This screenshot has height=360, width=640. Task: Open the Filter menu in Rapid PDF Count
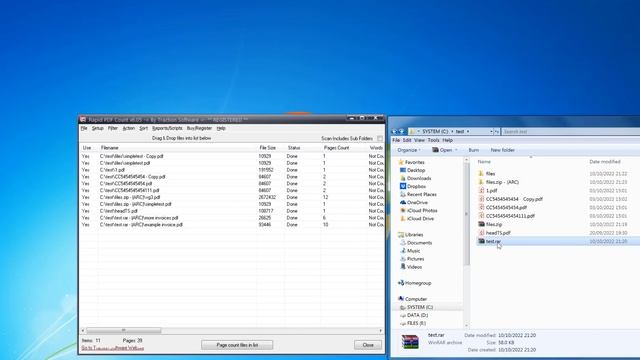113,128
